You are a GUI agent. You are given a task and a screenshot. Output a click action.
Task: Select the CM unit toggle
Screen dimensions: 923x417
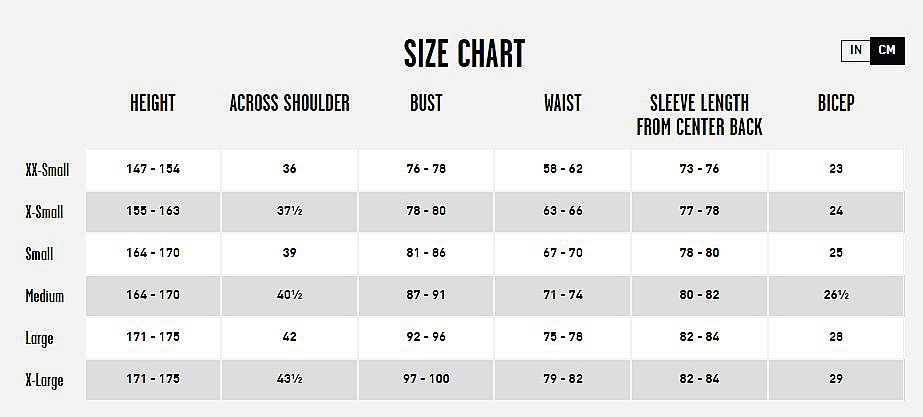point(887,50)
